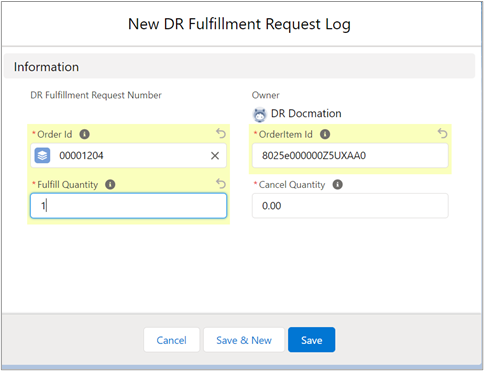Screen dimensions: 484x371
Task: Click the Order Id lookup field
Action: (x=128, y=156)
